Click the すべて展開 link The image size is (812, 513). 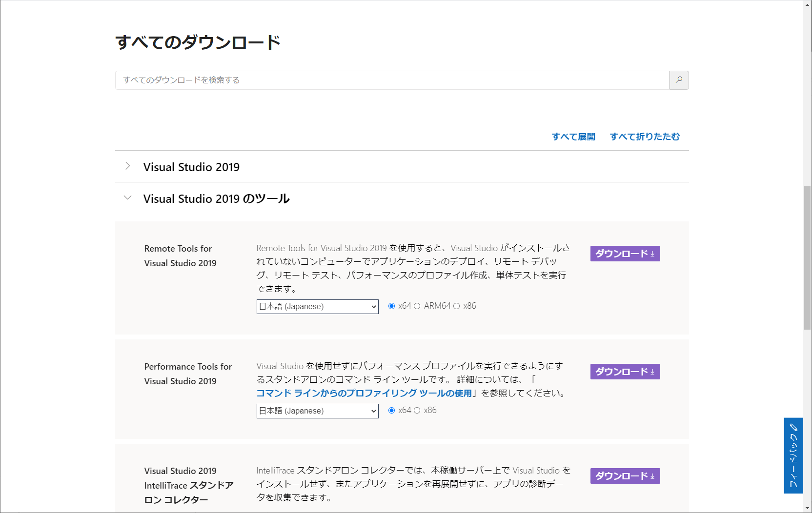tap(573, 137)
